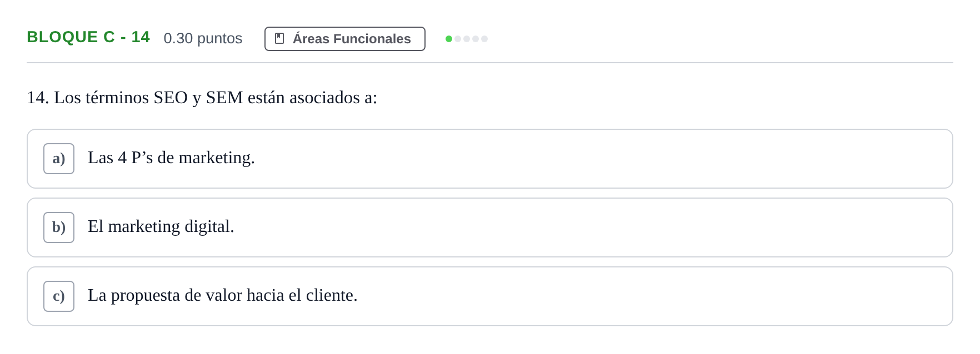This screenshot has width=980, height=354.
Task: Select answer b) El marketing digital
Action: click(x=490, y=227)
